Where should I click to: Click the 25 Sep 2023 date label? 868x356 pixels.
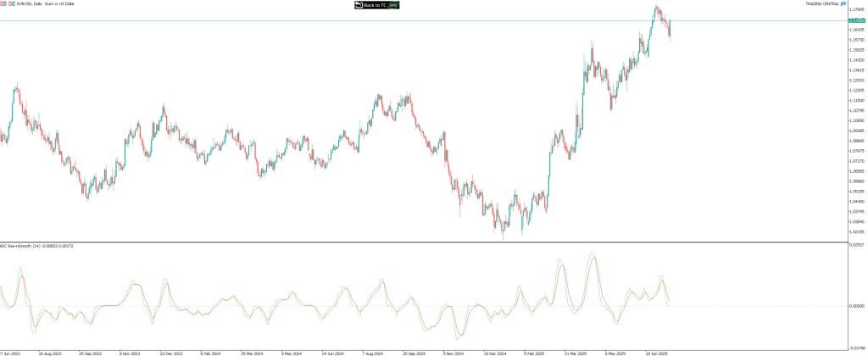(x=90, y=352)
